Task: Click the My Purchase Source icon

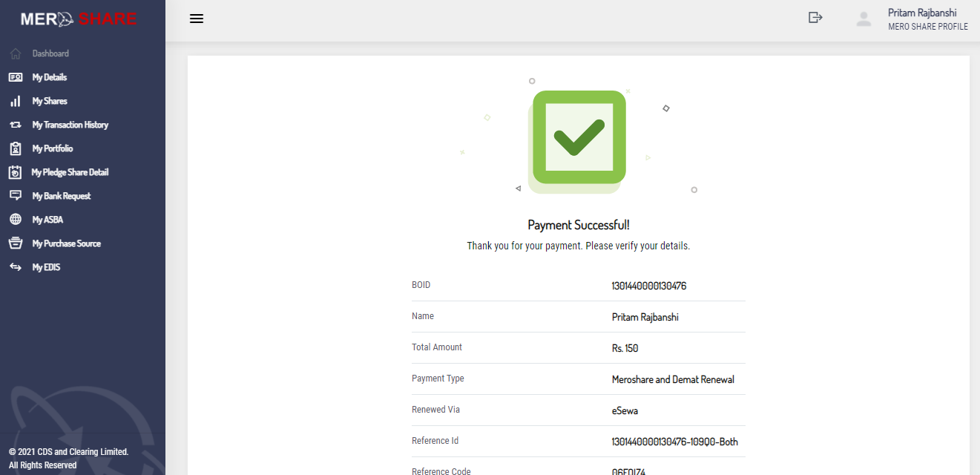Action: pyautogui.click(x=16, y=243)
